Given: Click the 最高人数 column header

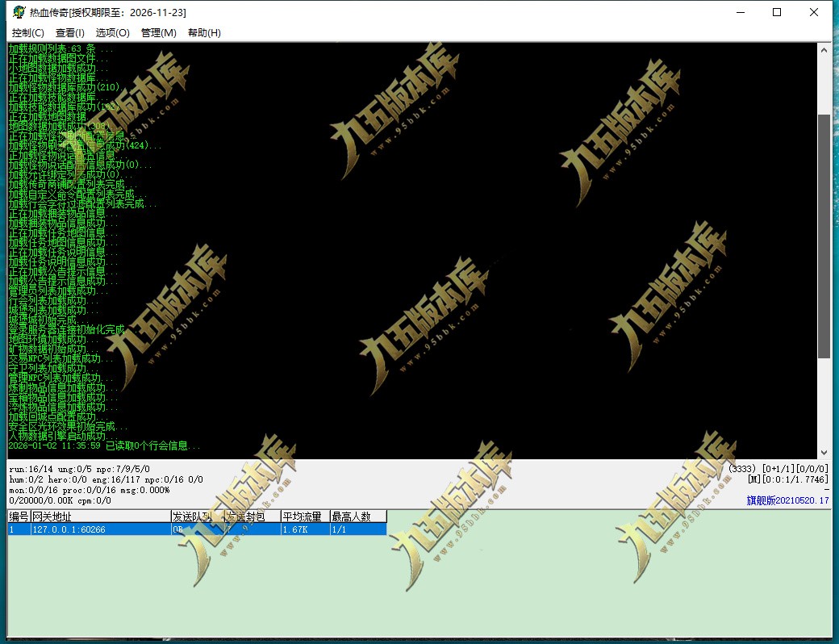Looking at the screenshot, I should [358, 516].
